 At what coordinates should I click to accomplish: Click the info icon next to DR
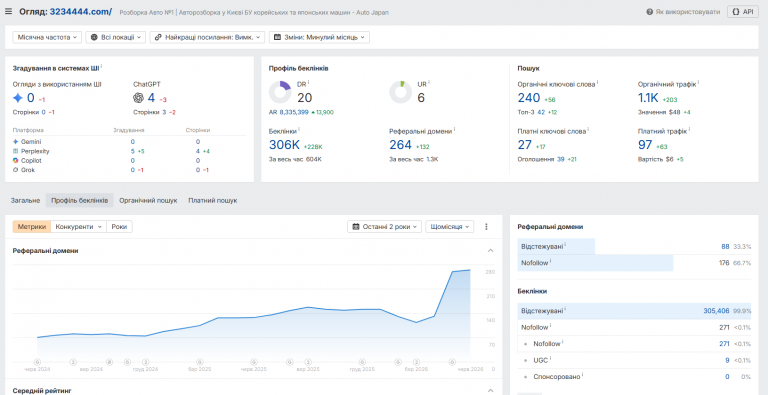[309, 82]
